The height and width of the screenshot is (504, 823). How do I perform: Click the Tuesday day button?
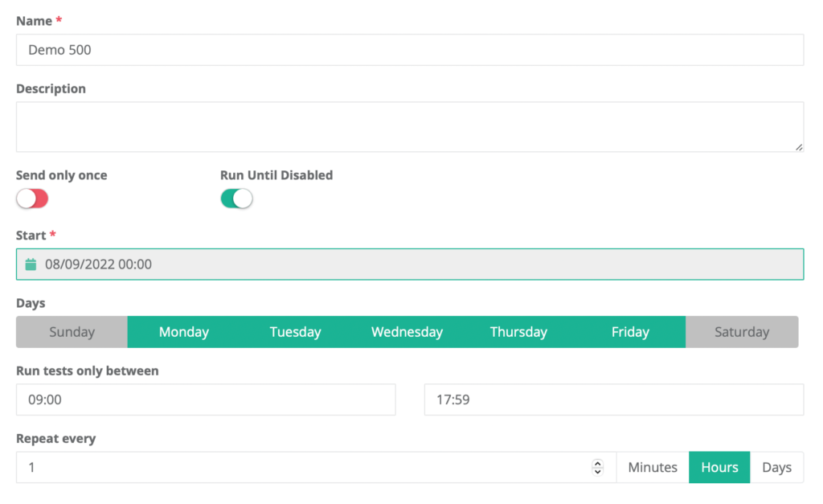point(295,331)
